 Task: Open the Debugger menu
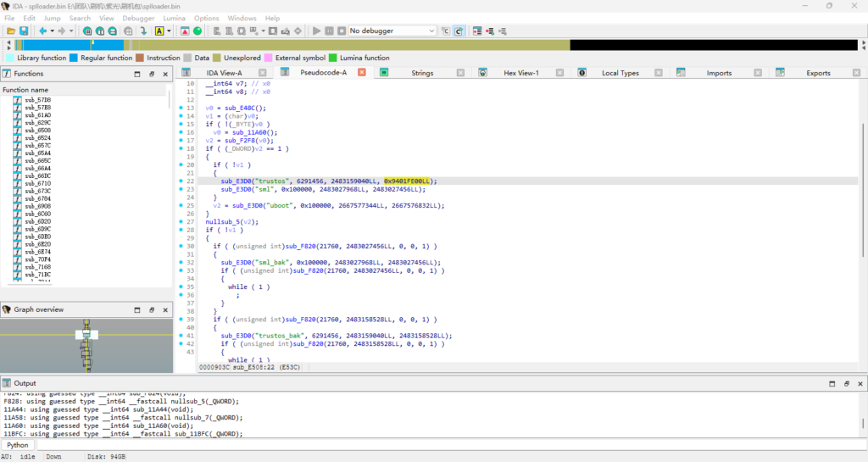pyautogui.click(x=138, y=18)
